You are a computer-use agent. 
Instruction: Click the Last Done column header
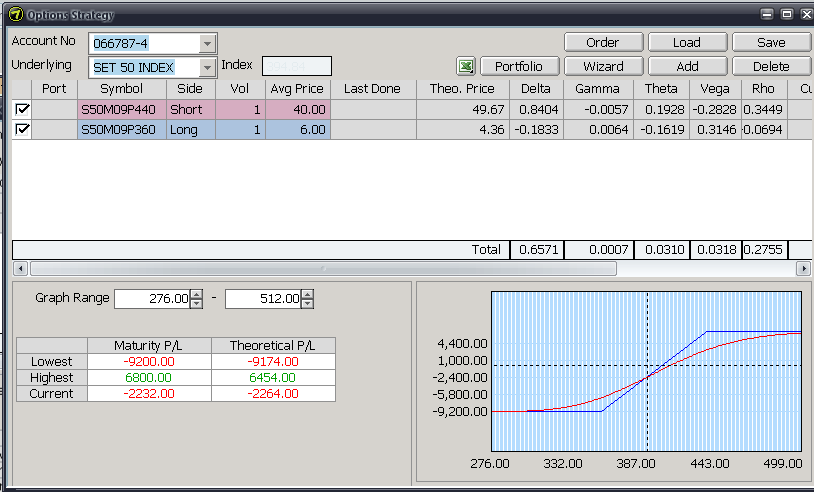(x=373, y=89)
